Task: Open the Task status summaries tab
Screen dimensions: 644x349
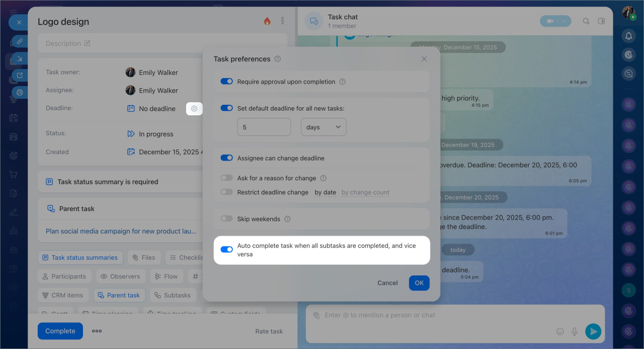Action: (x=80, y=257)
